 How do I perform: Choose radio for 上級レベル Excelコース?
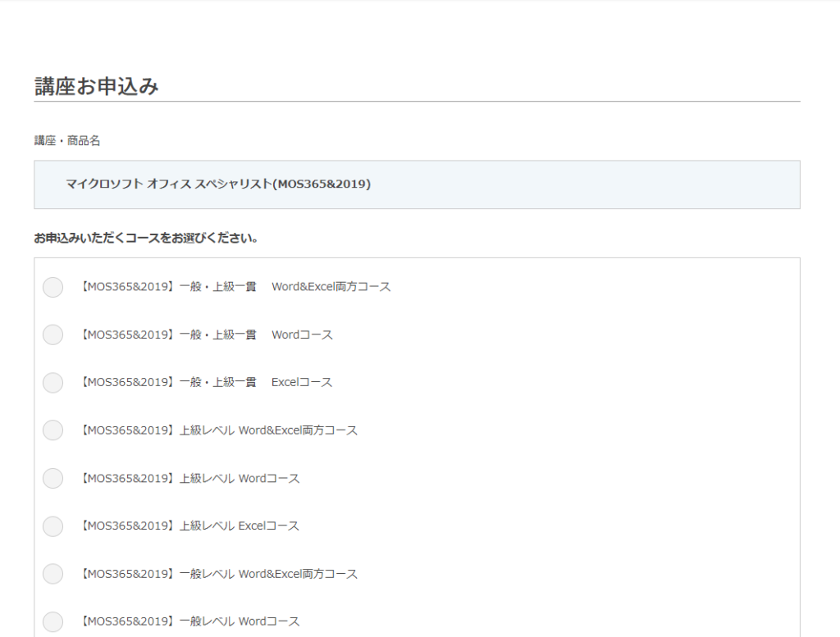[x=53, y=526]
